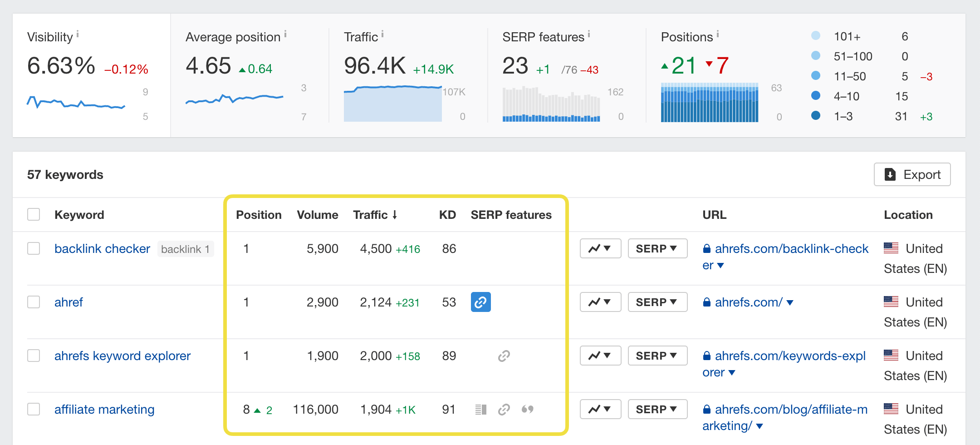Toggle the select-all keywords checkbox

[x=34, y=214]
